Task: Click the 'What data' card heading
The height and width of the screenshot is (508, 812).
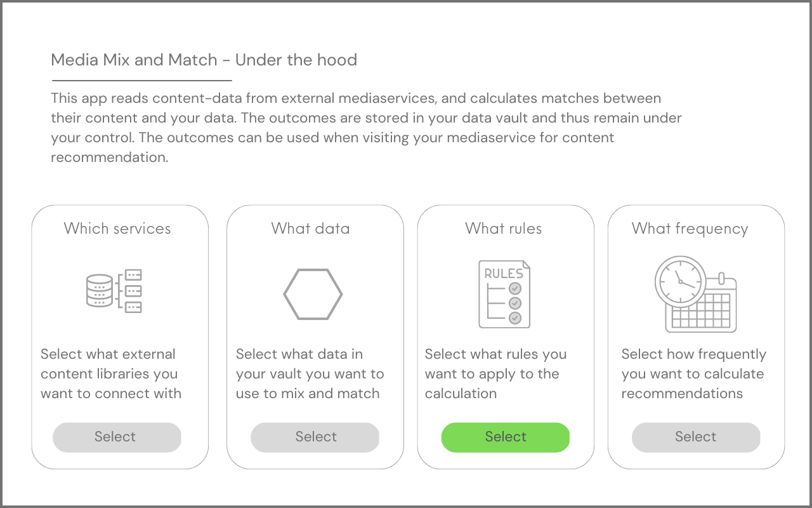Action: (x=311, y=229)
